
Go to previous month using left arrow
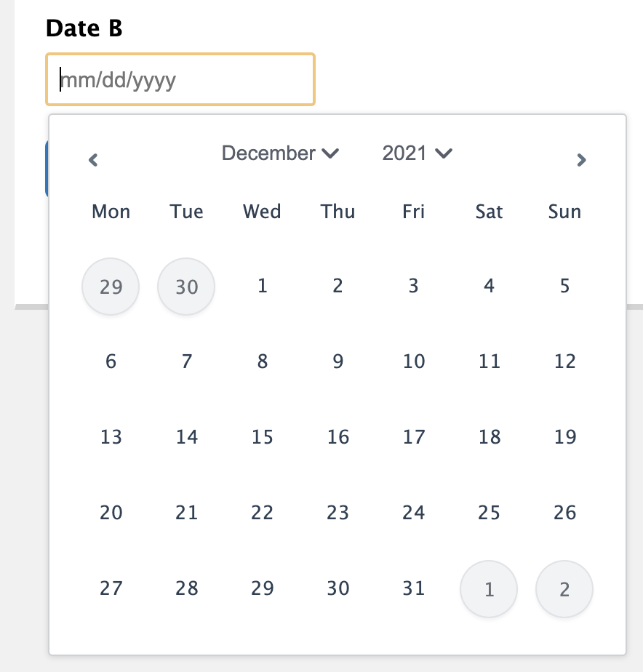(93, 160)
